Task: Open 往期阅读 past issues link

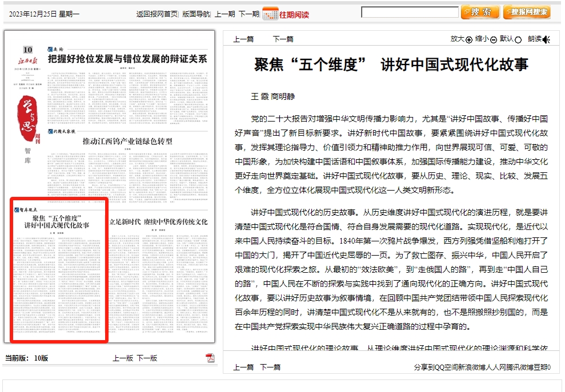Action: pyautogui.click(x=294, y=15)
